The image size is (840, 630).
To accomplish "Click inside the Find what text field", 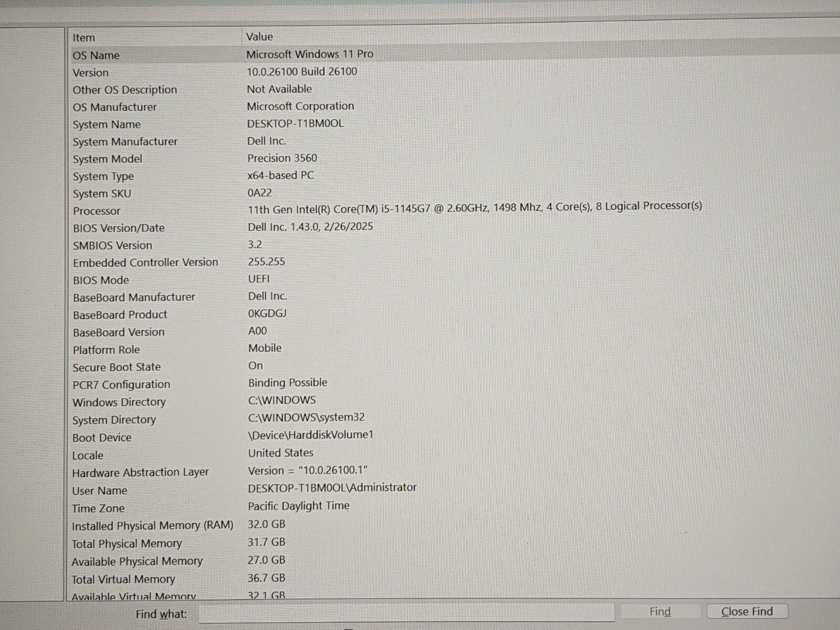I will (406, 613).
